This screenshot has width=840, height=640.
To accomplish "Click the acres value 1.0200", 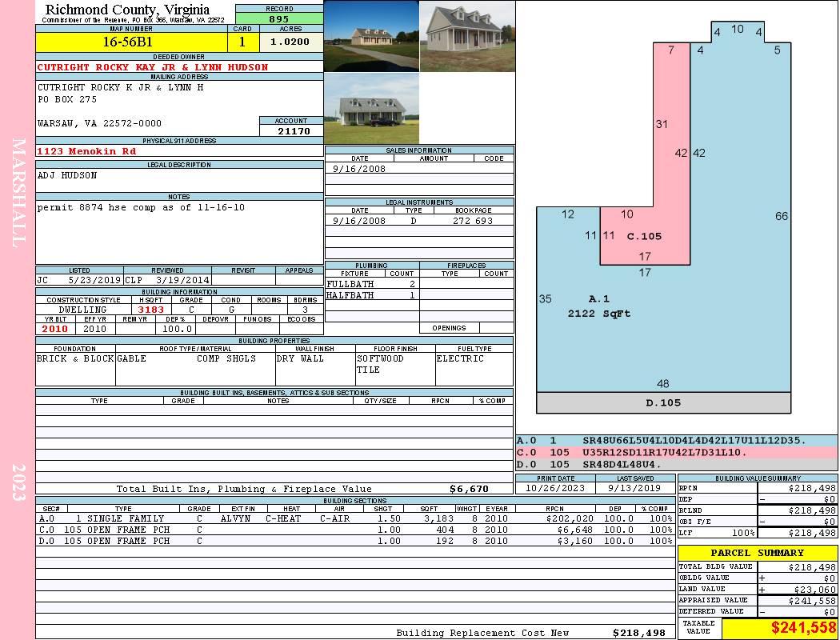I will coord(290,42).
